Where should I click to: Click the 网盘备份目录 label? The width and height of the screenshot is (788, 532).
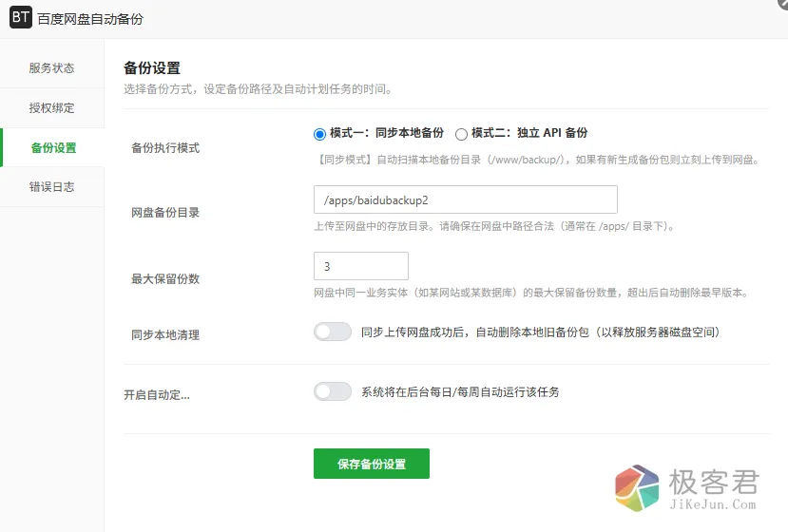coord(165,213)
